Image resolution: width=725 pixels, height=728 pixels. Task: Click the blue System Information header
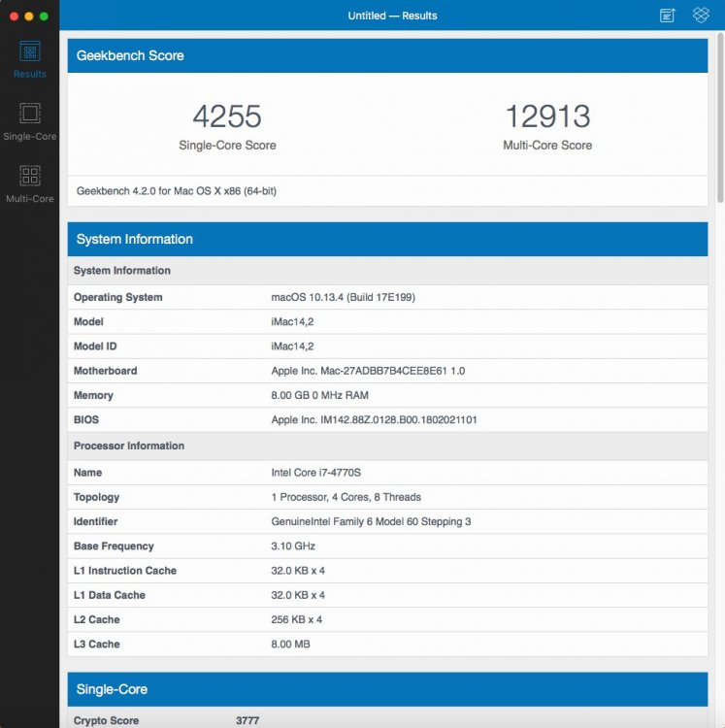(387, 239)
